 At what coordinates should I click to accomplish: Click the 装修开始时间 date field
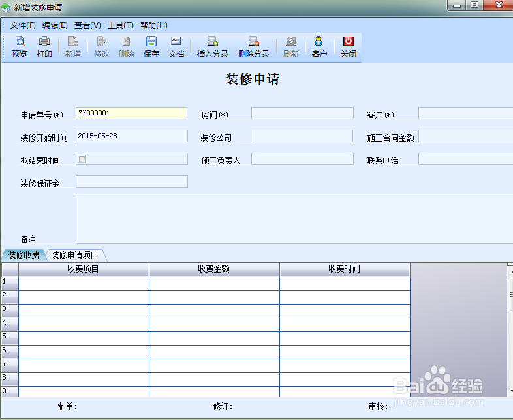(x=132, y=136)
